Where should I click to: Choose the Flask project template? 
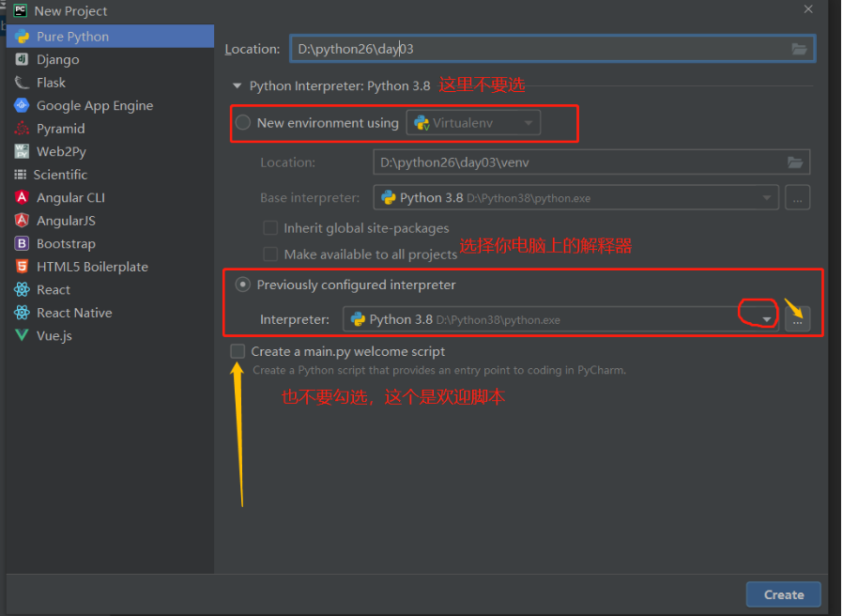(110, 83)
